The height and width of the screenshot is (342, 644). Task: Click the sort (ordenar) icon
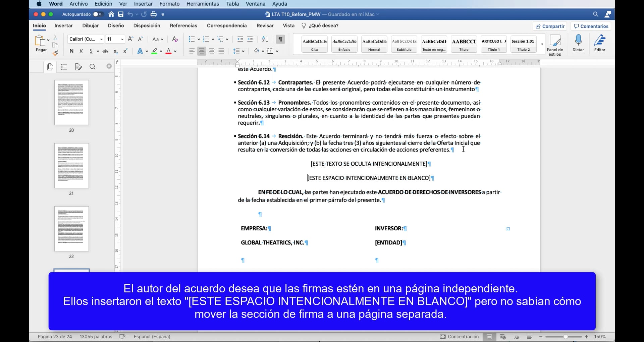coord(265,39)
